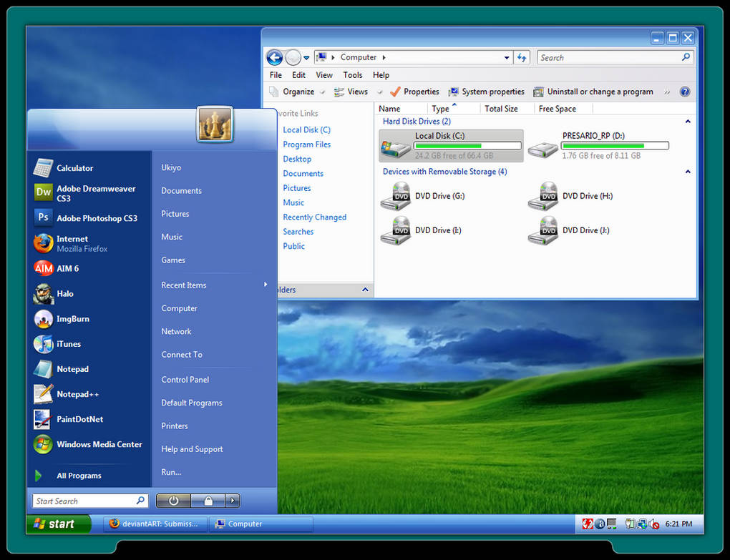
Task: Launch the Halo game
Action: [89, 293]
